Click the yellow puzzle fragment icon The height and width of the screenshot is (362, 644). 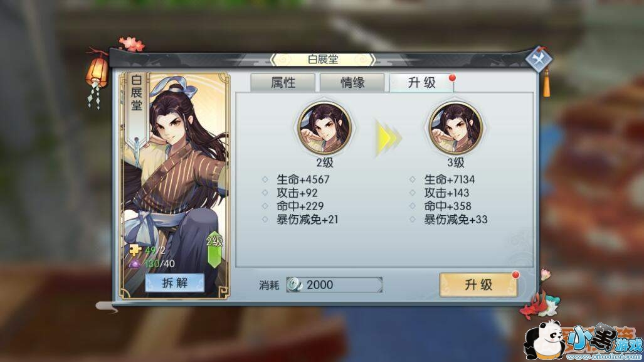click(135, 250)
